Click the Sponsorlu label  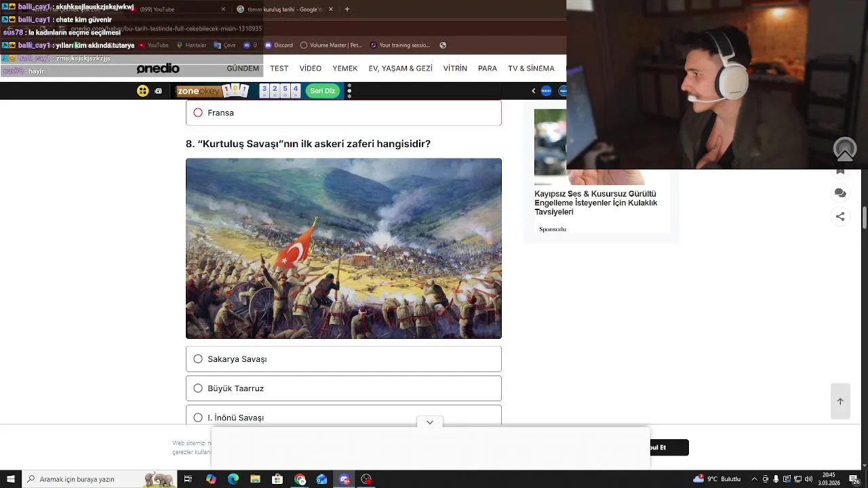click(x=553, y=229)
